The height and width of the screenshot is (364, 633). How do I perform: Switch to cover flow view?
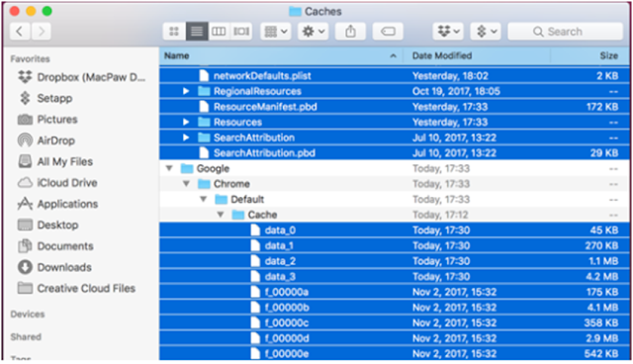[241, 31]
